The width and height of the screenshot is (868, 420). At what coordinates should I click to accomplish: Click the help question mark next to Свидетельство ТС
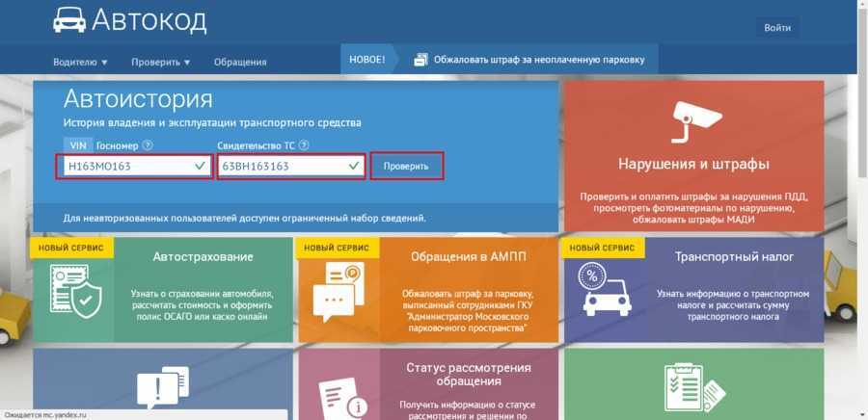[x=305, y=145]
